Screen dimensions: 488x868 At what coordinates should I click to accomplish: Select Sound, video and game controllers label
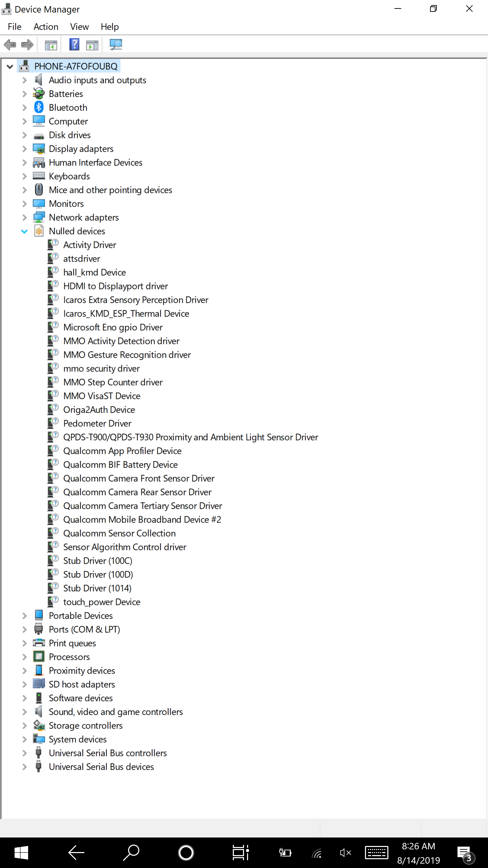pyautogui.click(x=116, y=712)
